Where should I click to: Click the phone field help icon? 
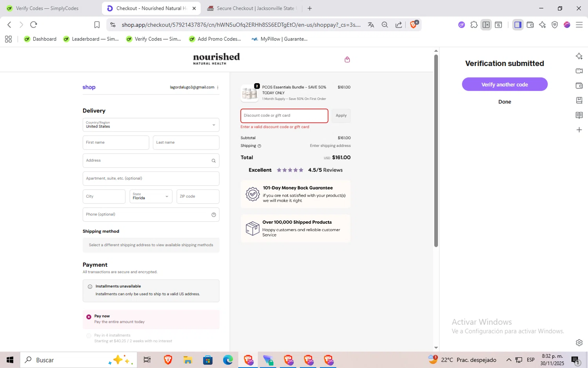[x=214, y=215]
